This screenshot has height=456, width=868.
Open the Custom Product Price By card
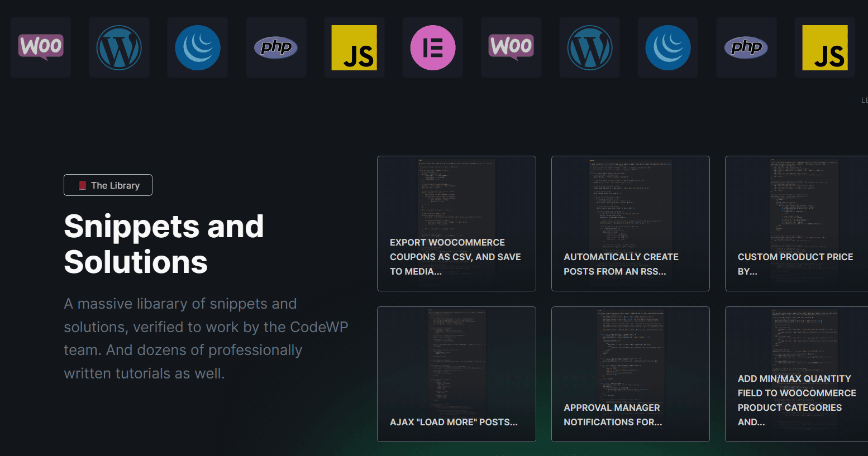coord(797,223)
